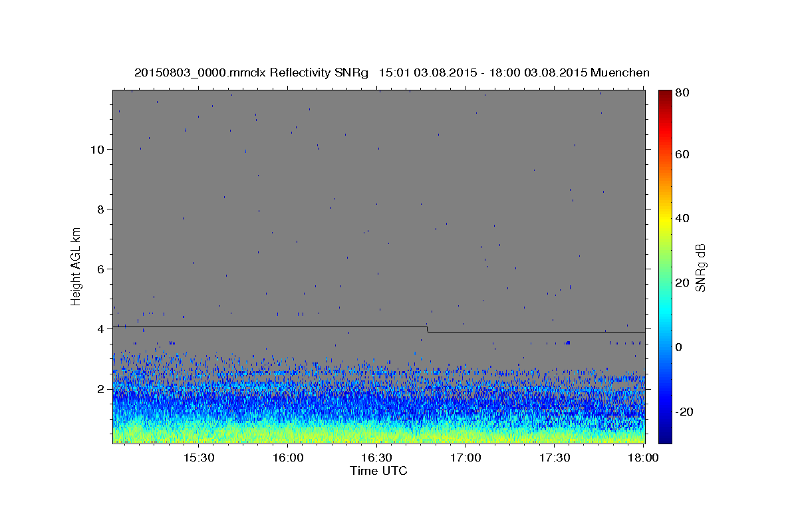The width and height of the screenshot is (798, 532).
Task: Click the colorbar value 80
Action: coord(684,92)
